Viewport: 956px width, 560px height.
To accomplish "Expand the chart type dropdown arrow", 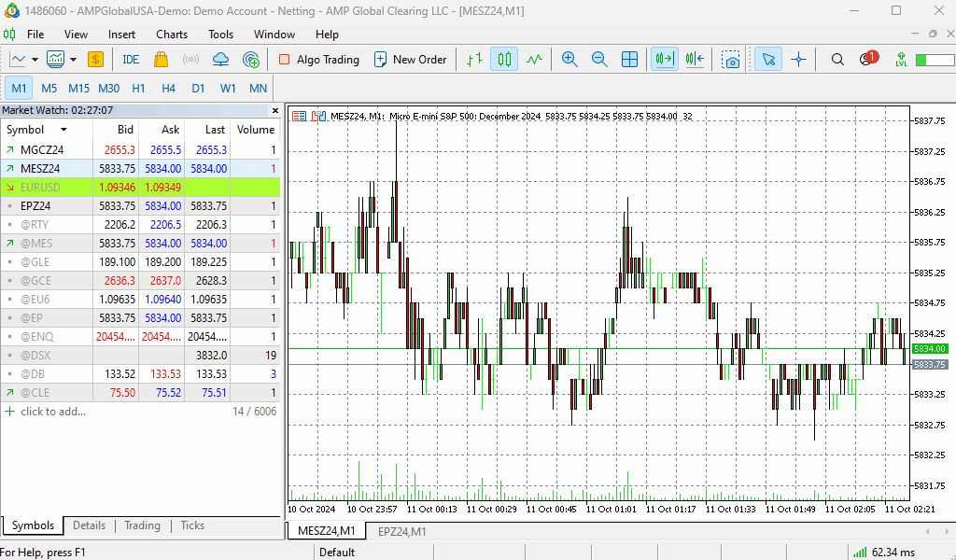I will pyautogui.click(x=35, y=60).
